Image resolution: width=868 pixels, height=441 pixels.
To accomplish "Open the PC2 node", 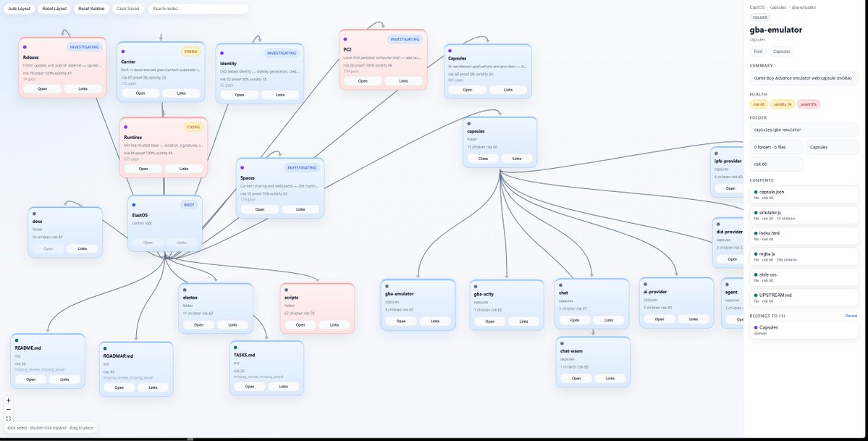I will click(363, 81).
